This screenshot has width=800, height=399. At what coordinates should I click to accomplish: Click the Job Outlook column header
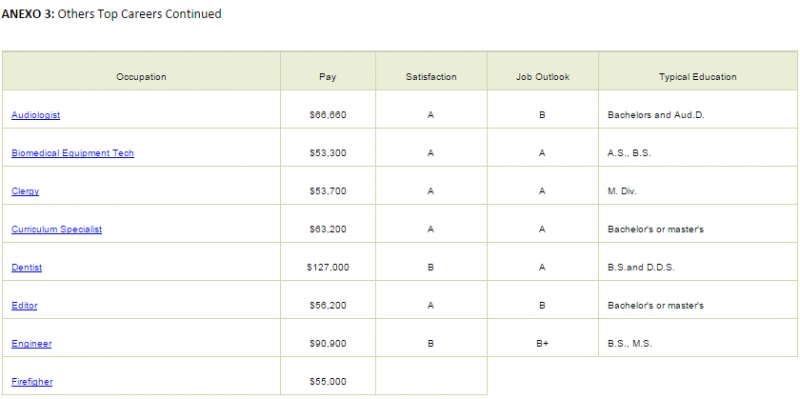coord(542,71)
